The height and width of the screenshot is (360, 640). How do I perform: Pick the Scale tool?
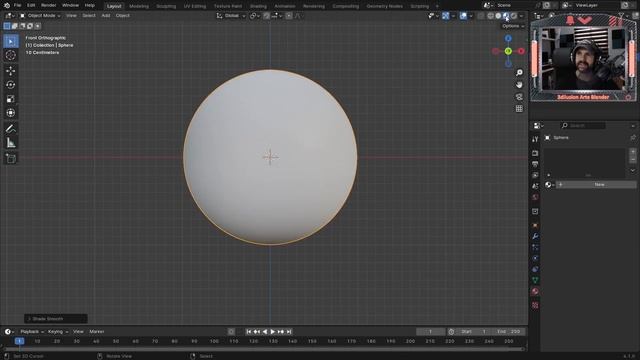point(11,99)
